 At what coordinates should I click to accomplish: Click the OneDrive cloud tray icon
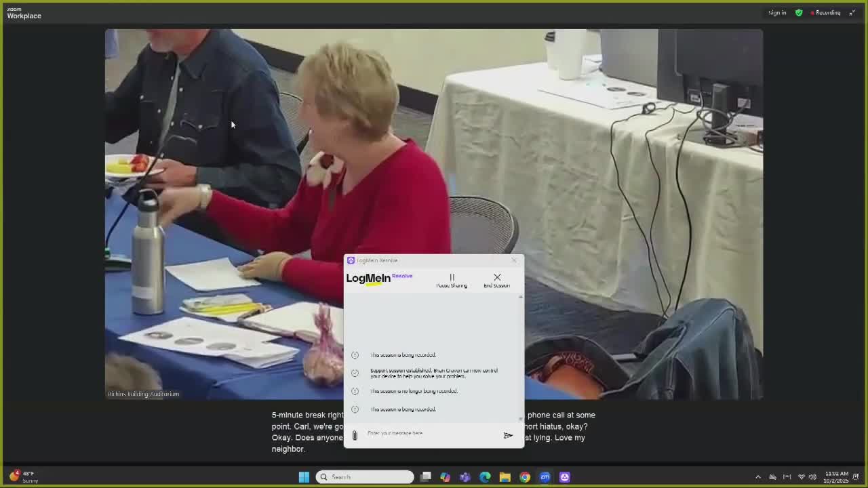click(x=772, y=477)
